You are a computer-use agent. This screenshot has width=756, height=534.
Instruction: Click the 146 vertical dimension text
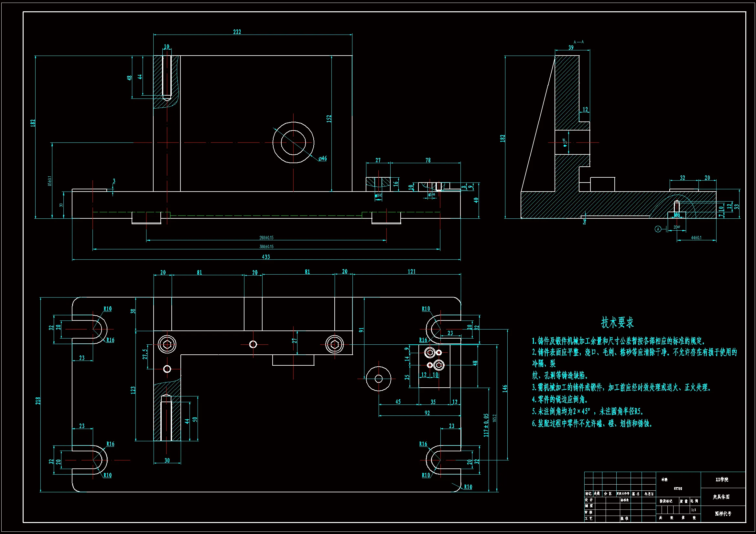click(x=505, y=388)
